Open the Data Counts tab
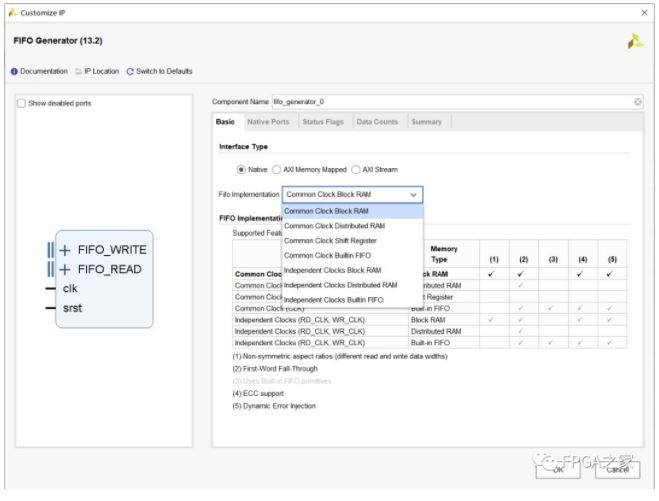 coord(377,121)
